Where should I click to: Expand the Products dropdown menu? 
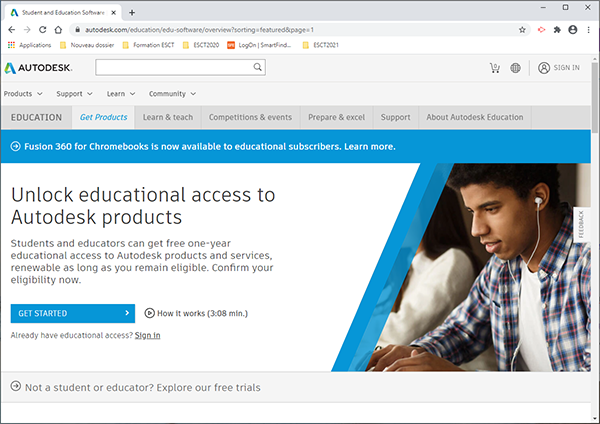[23, 94]
